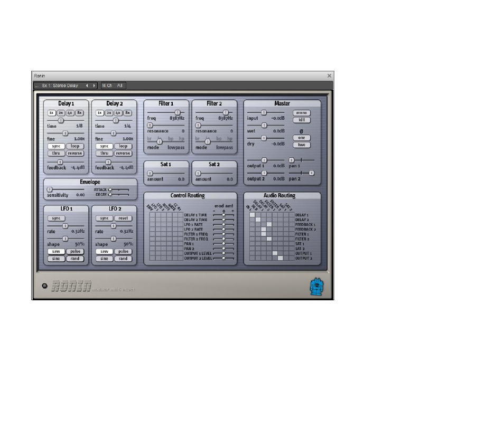
Task: Enable reverse in Delay 1
Action: (75, 153)
